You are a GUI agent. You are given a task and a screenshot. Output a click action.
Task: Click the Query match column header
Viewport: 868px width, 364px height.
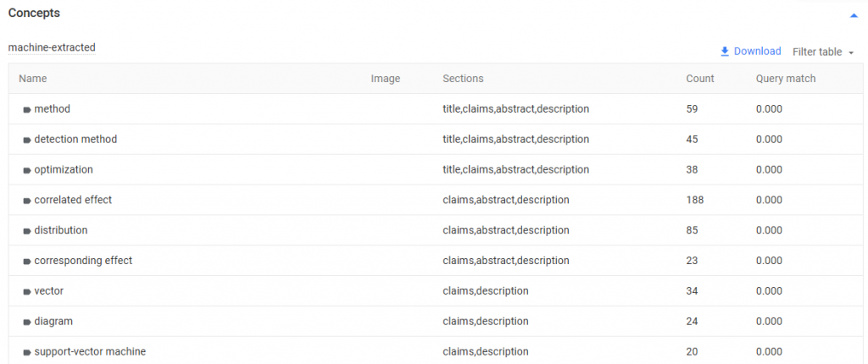pos(786,79)
